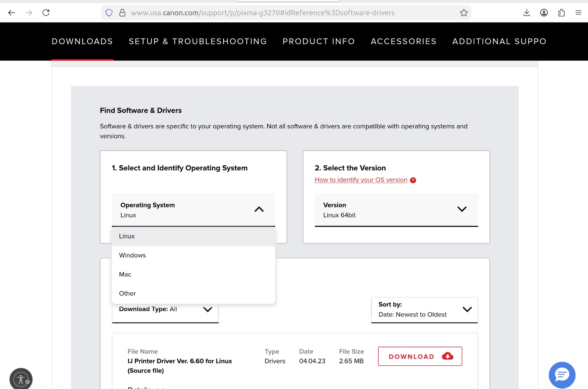Open the Setup & Troubleshooting tab

(198, 41)
